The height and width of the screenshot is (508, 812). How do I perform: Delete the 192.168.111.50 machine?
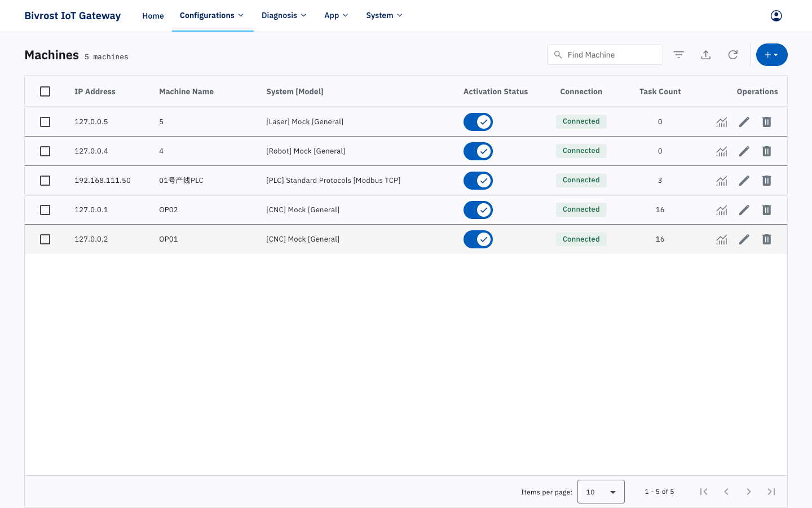pyautogui.click(x=767, y=181)
